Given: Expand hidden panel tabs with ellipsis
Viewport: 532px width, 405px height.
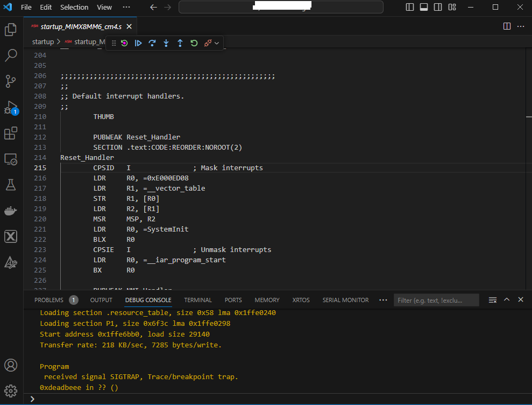Looking at the screenshot, I should [383, 300].
